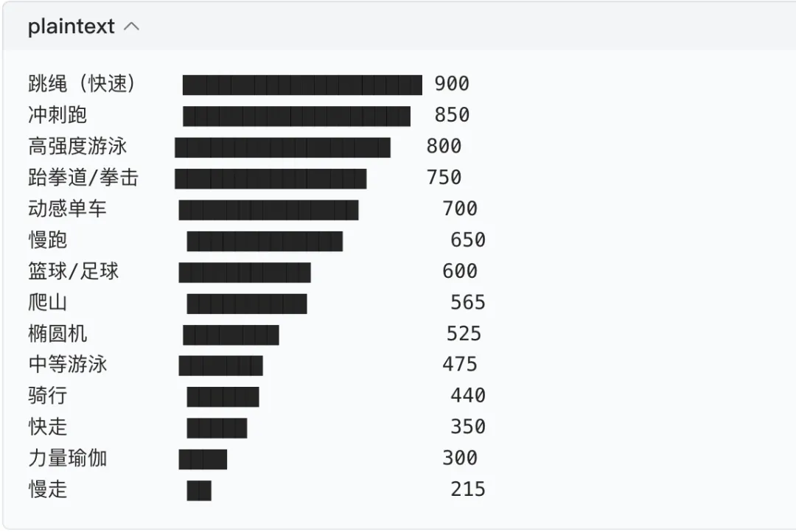The height and width of the screenshot is (532, 796).
Task: Click the 动感单车 bar
Action: 268,209
